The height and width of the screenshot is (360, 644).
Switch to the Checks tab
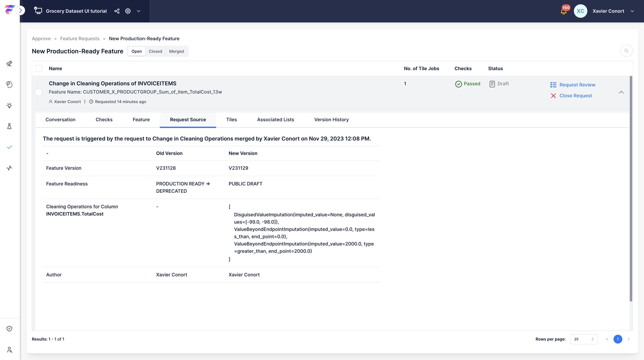click(x=104, y=120)
